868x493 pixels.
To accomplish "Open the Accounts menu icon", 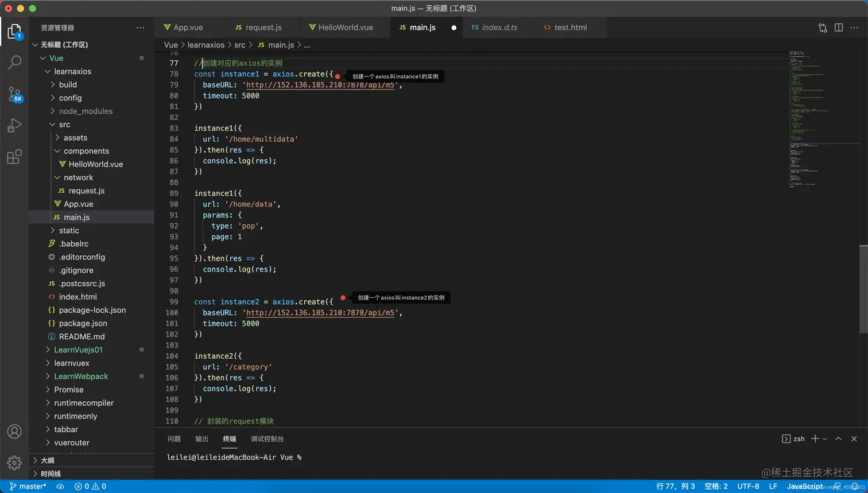I will (x=14, y=432).
